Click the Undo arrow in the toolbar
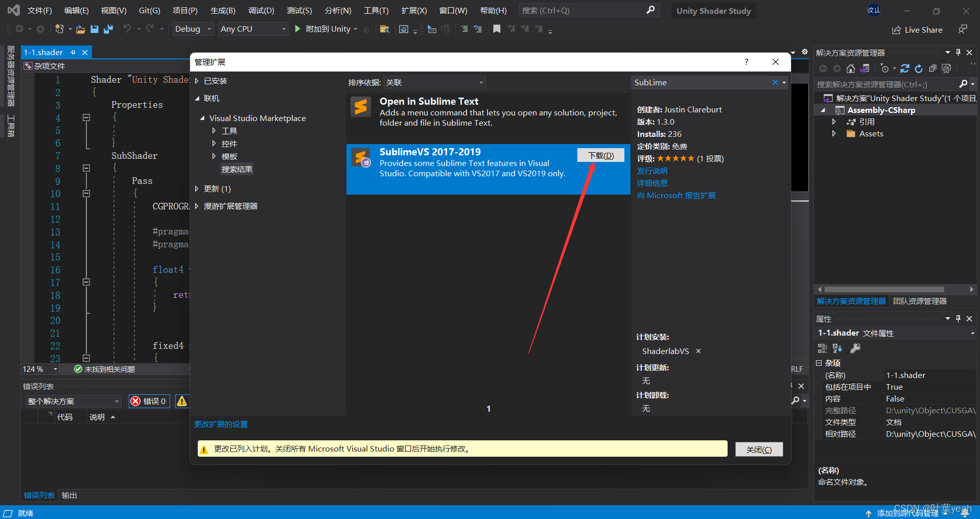This screenshot has width=980, height=519. coord(127,29)
